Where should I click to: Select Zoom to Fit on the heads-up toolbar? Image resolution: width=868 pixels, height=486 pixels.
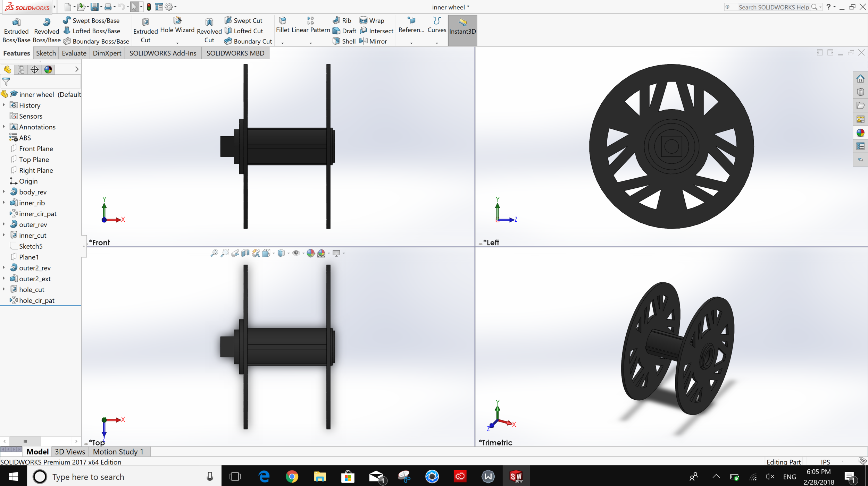214,253
